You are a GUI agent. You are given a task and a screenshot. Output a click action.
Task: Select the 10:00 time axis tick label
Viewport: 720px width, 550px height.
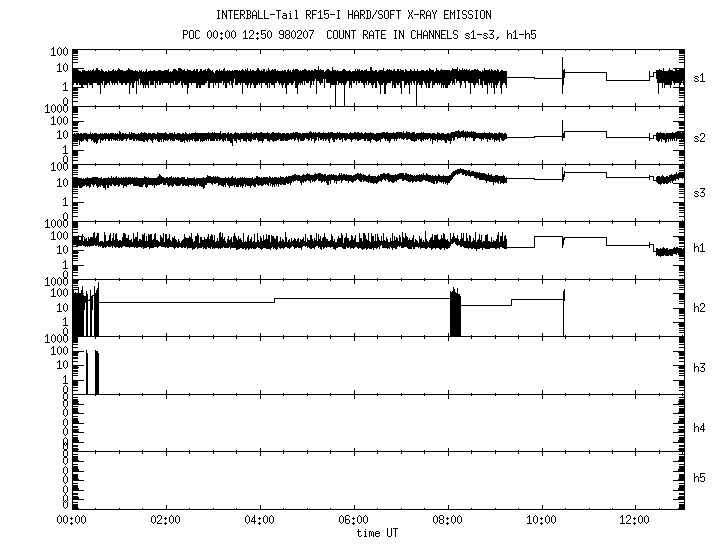[x=542, y=520]
